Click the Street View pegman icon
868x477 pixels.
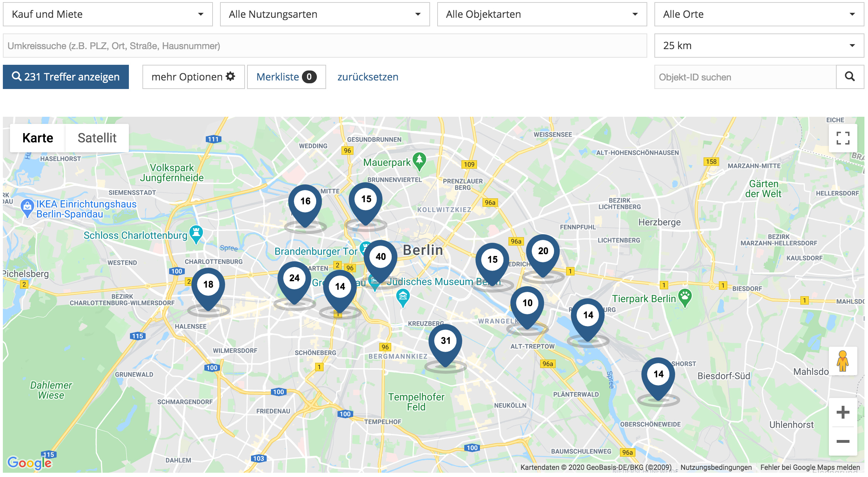pyautogui.click(x=843, y=361)
